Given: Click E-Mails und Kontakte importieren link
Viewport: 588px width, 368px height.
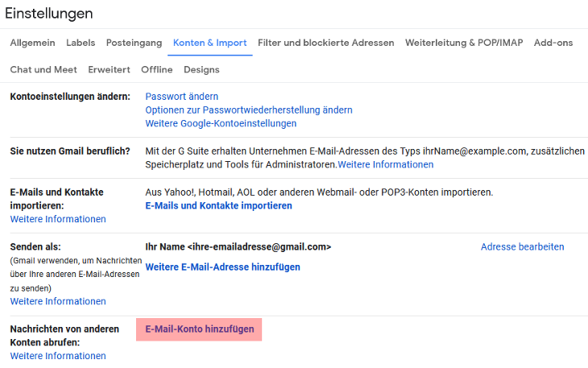Looking at the screenshot, I should [x=218, y=205].
